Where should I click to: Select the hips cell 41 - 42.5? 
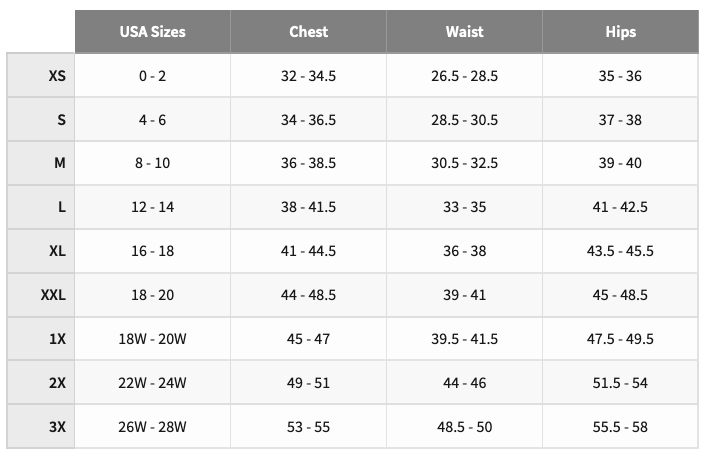coord(620,207)
